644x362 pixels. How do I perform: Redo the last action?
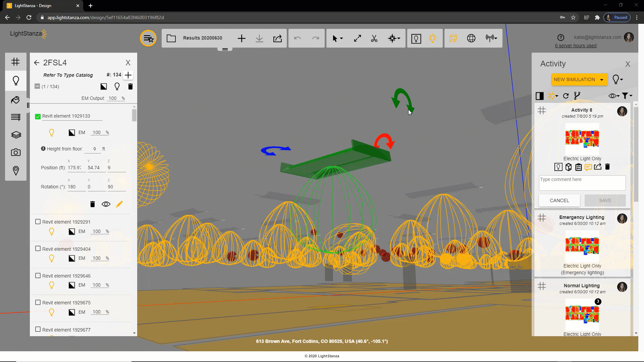[316, 38]
